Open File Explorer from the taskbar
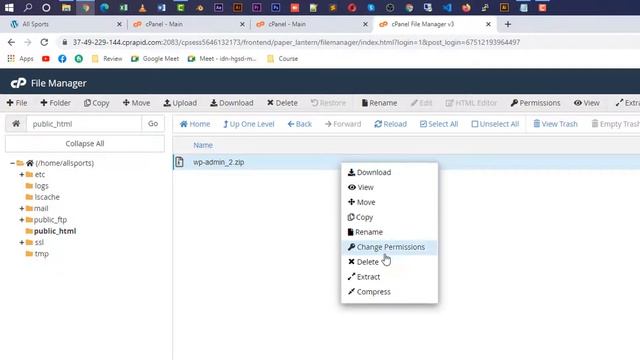 point(66,7)
